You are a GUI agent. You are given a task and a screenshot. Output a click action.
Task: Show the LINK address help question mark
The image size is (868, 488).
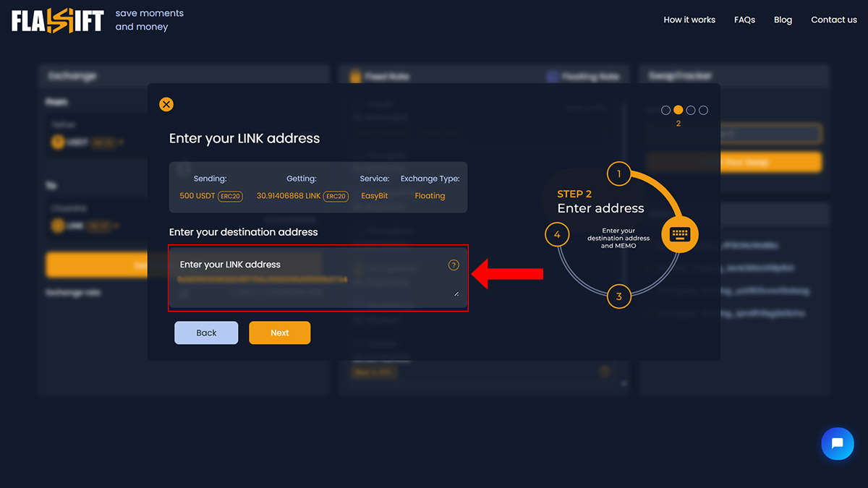coord(454,265)
